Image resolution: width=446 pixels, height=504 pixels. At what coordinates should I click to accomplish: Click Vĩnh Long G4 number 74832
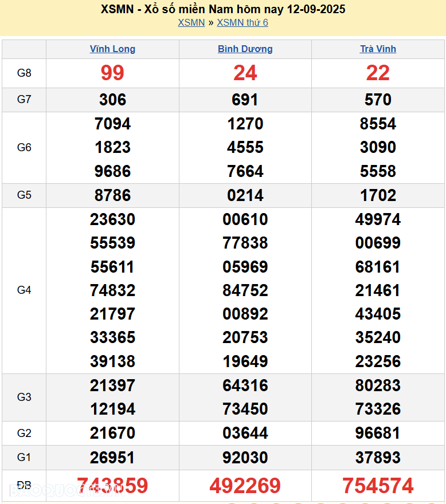(x=112, y=290)
